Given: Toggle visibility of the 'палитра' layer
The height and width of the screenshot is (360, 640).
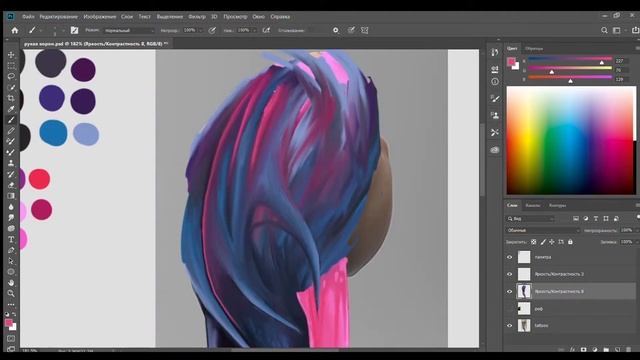Looking at the screenshot, I should tap(509, 257).
